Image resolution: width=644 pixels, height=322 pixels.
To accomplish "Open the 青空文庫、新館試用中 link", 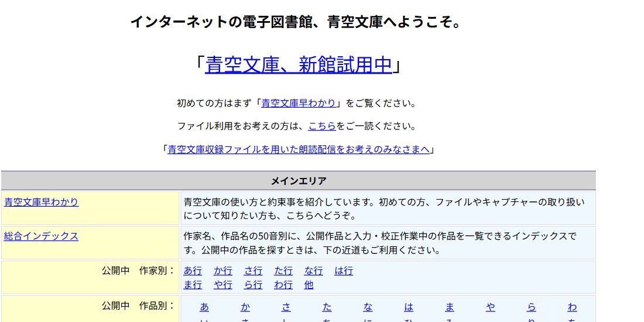I will (x=298, y=64).
